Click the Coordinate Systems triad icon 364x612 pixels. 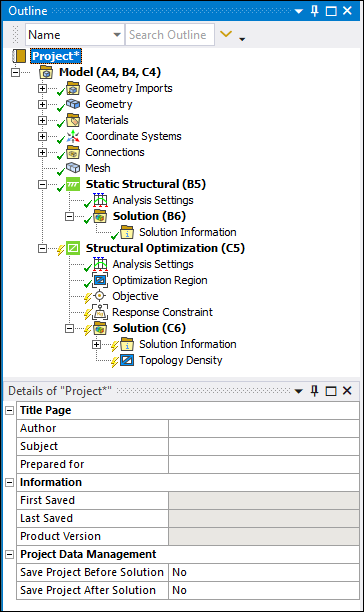[73, 136]
